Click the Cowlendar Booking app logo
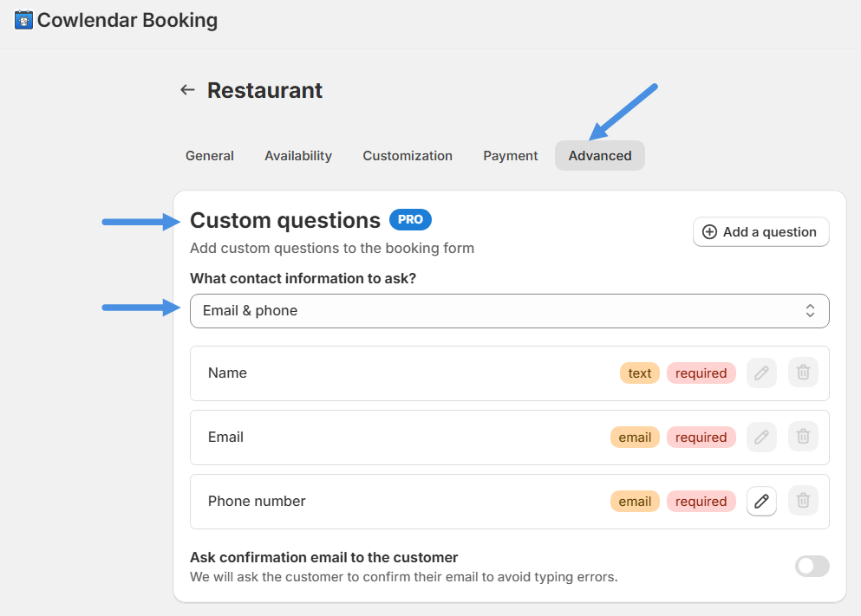Image resolution: width=861 pixels, height=616 pixels. tap(23, 20)
